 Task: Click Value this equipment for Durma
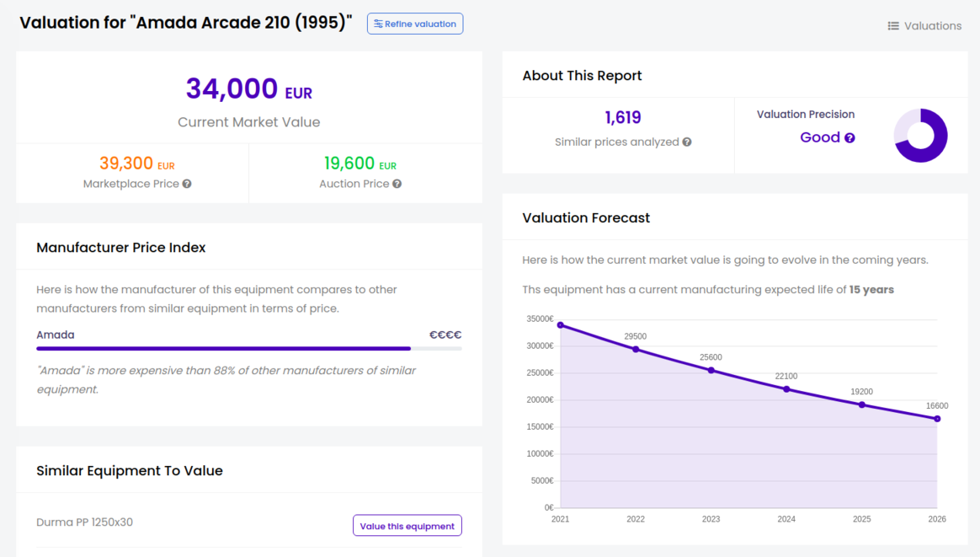click(x=407, y=526)
